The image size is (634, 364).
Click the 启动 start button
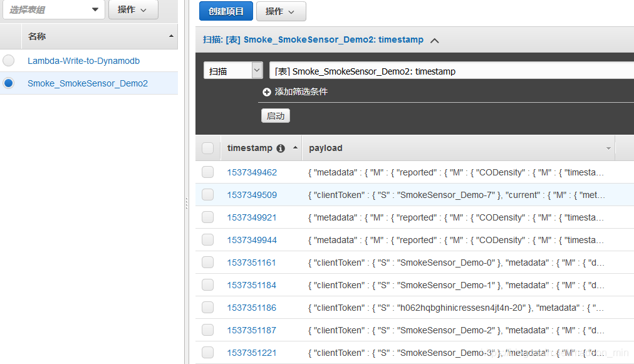pyautogui.click(x=276, y=116)
